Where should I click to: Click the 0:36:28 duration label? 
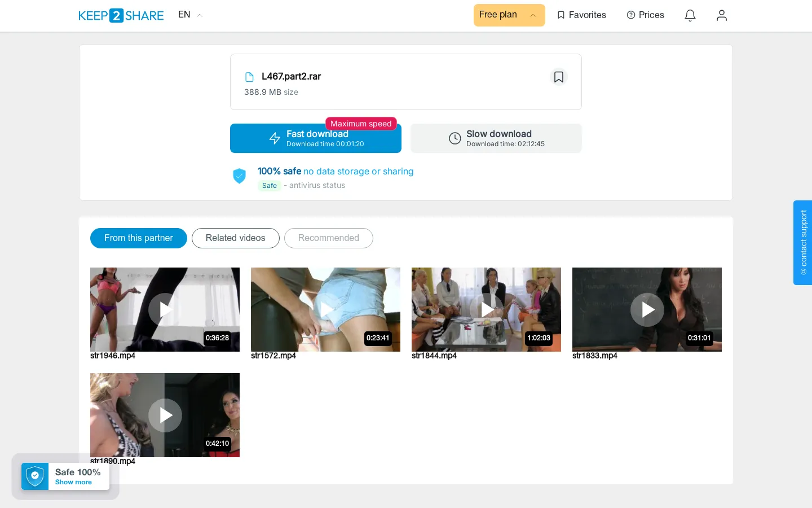tap(218, 338)
